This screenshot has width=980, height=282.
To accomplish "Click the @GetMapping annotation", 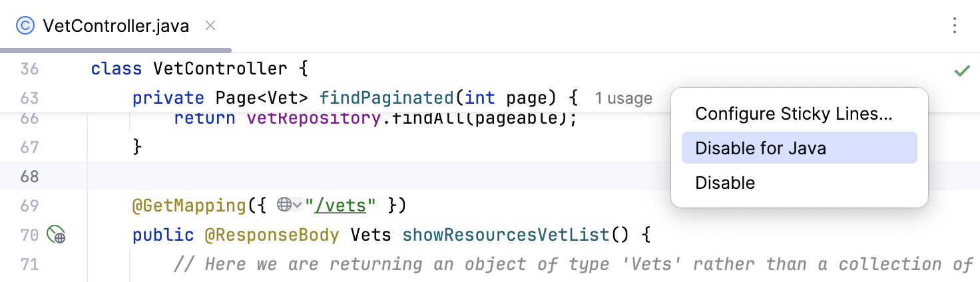I will (x=189, y=206).
